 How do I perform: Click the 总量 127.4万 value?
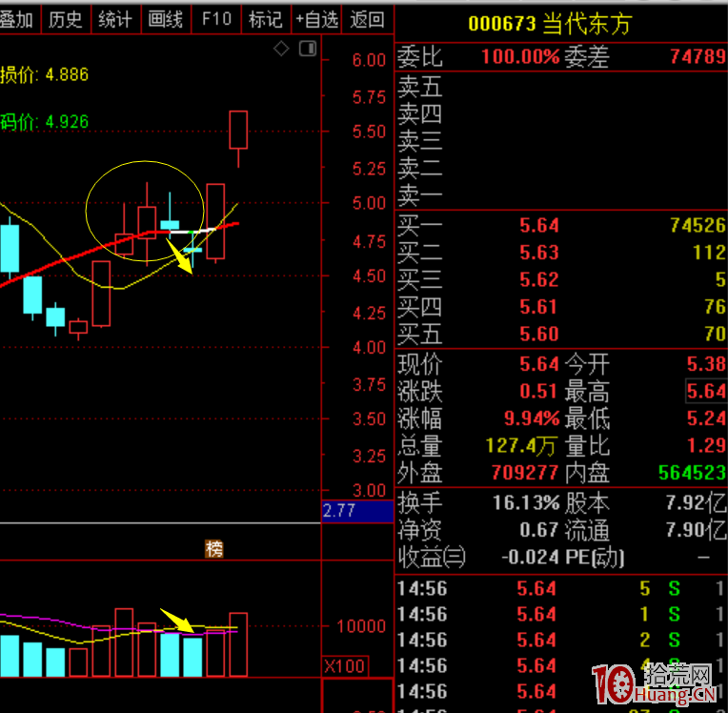tap(520, 446)
